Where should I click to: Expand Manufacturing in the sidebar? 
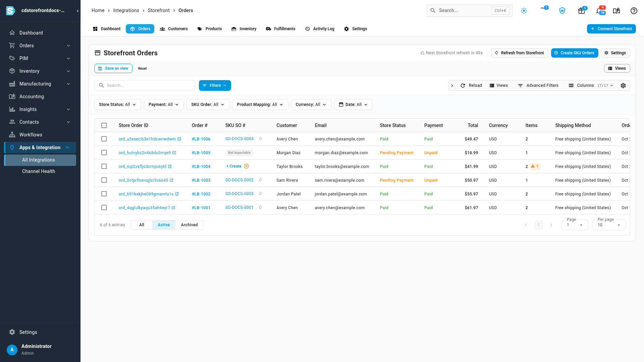40,84
